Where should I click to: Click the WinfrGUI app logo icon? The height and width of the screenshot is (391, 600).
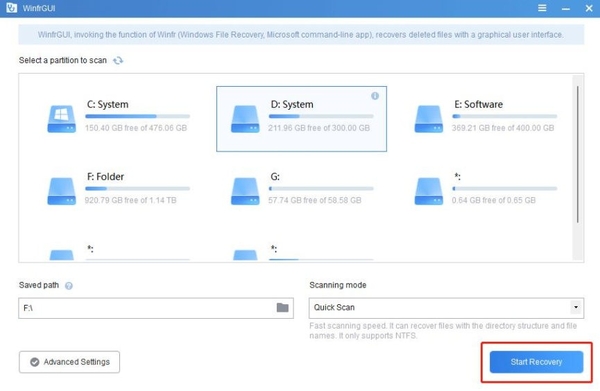point(11,8)
